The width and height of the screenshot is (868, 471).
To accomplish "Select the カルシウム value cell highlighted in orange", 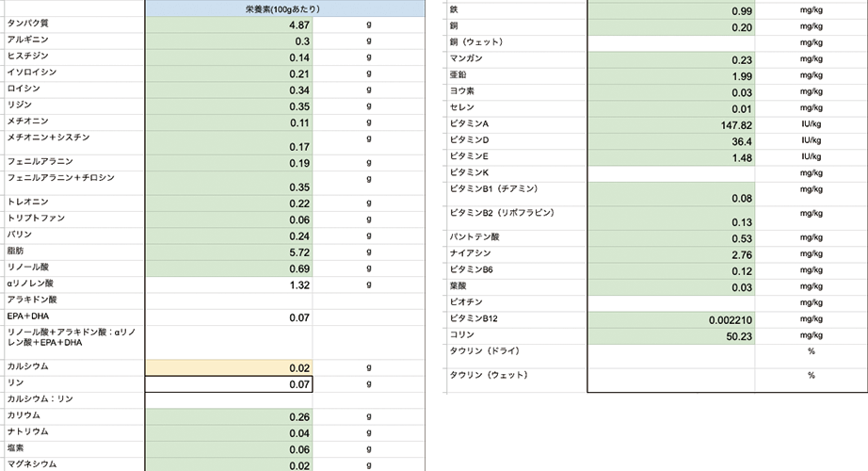I will 229,366.
